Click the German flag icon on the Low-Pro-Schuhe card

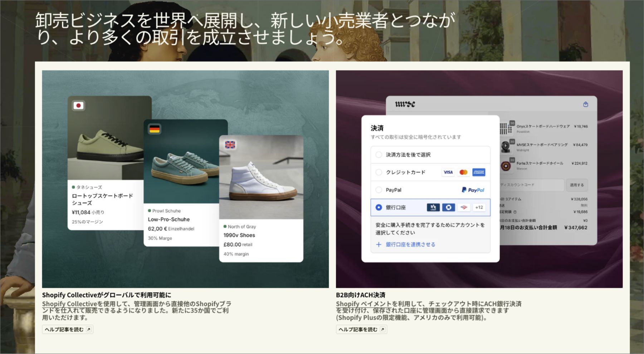[x=155, y=129]
